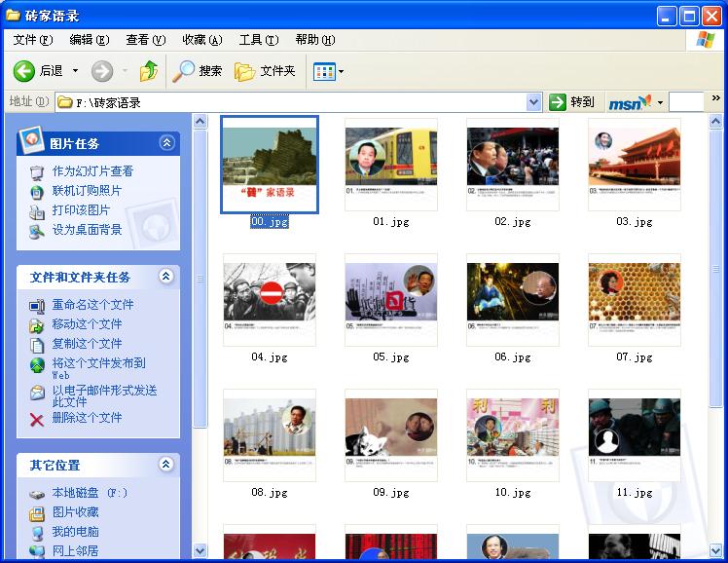The width and height of the screenshot is (728, 563).
Task: Click the 02.jpg file name label
Action: tap(513, 221)
